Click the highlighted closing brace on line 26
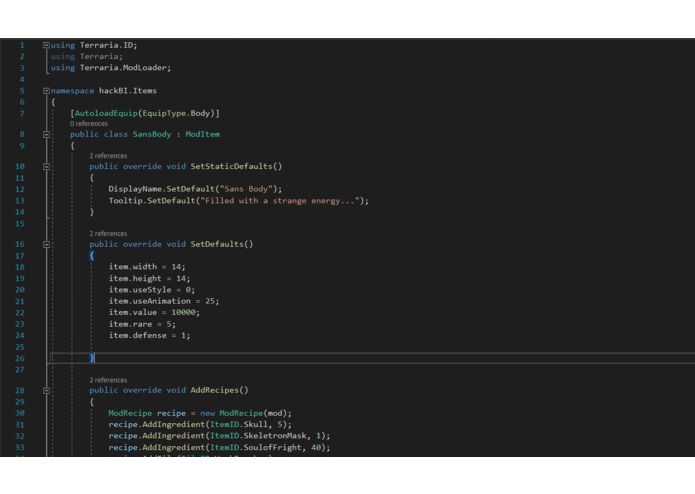 click(x=92, y=358)
